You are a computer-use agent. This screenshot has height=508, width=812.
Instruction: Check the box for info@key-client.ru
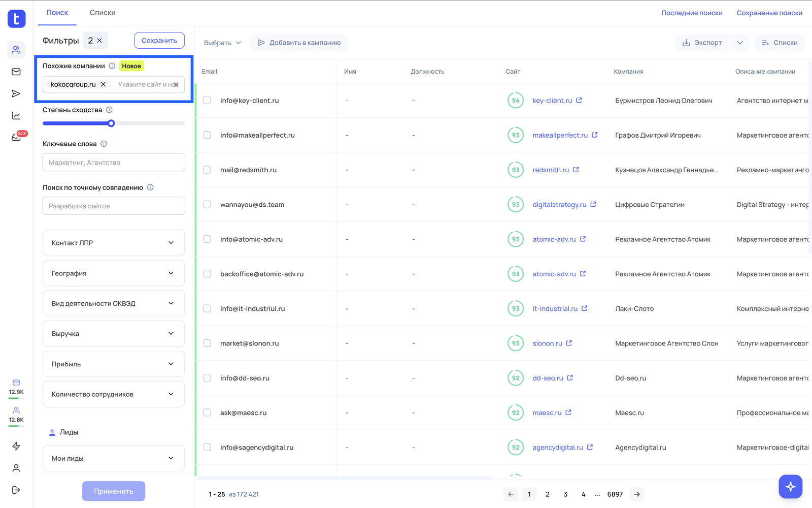point(207,101)
